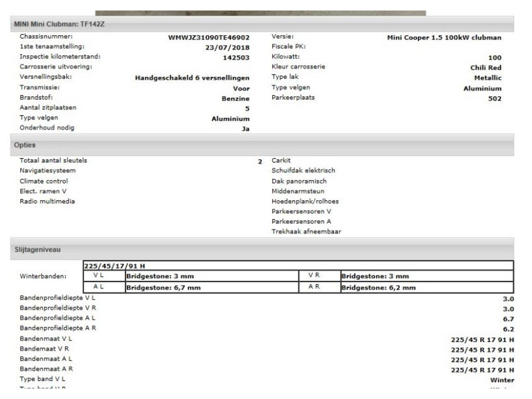
Task: Click the Opties section header
Action: click(262, 145)
